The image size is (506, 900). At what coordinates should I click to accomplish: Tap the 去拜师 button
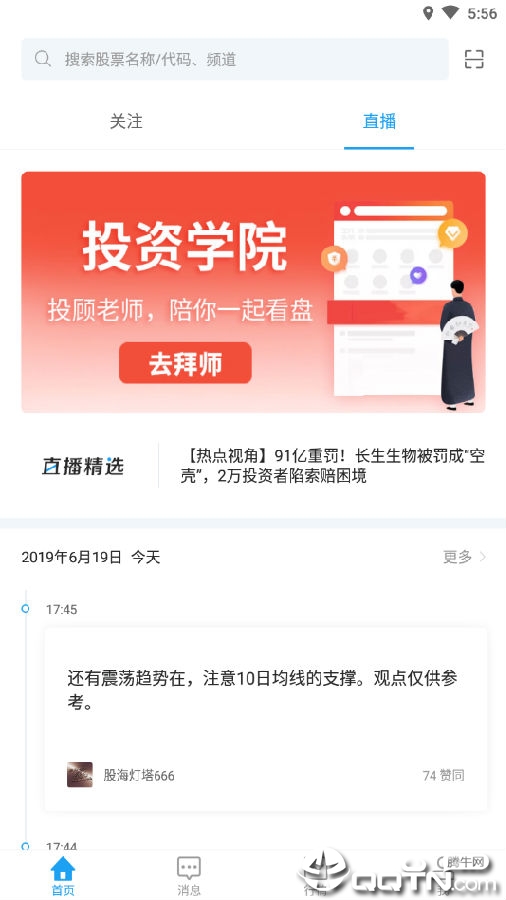(x=185, y=363)
